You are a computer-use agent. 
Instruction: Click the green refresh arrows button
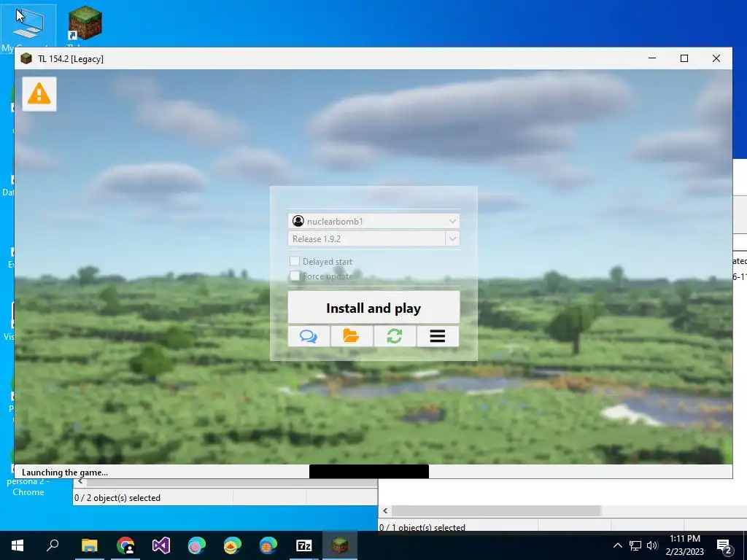pyautogui.click(x=395, y=336)
